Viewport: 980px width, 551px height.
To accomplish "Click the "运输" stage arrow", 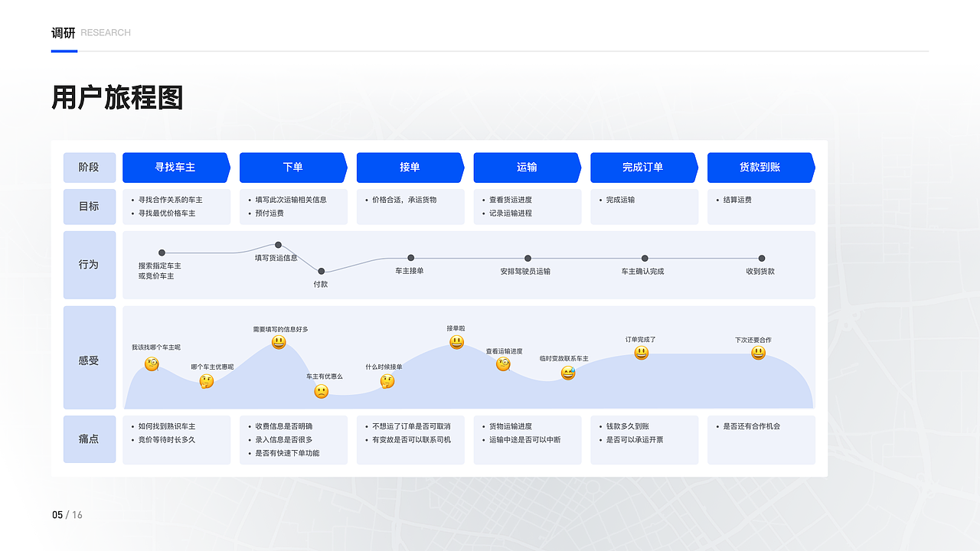I will click(525, 168).
